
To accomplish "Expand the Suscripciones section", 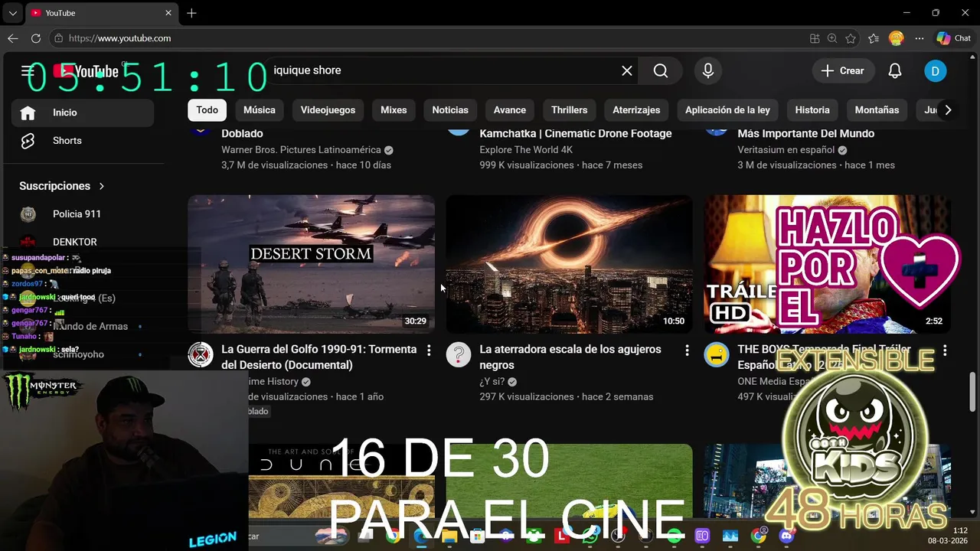I will point(62,186).
